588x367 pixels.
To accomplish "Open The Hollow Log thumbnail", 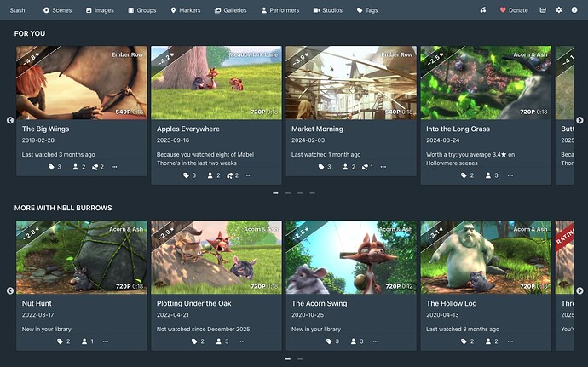I will click(486, 257).
